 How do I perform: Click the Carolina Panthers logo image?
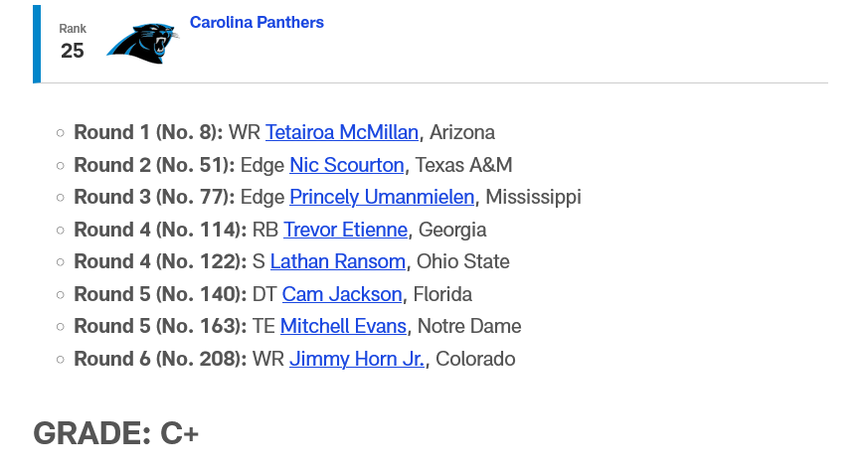(x=143, y=43)
